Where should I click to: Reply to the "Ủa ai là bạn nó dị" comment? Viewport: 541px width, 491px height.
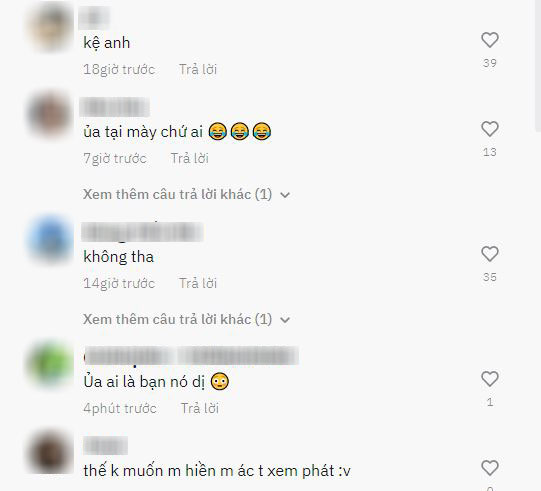point(200,408)
